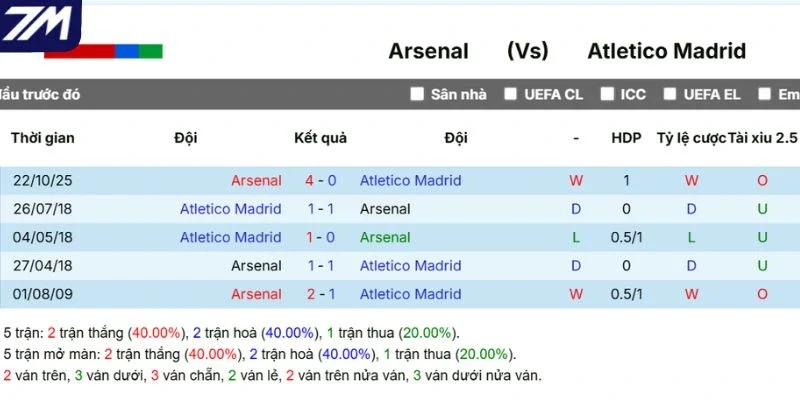Select the partially visible Em checkbox
Image resolution: width=800 pixels, height=400 pixels.
coord(764,94)
